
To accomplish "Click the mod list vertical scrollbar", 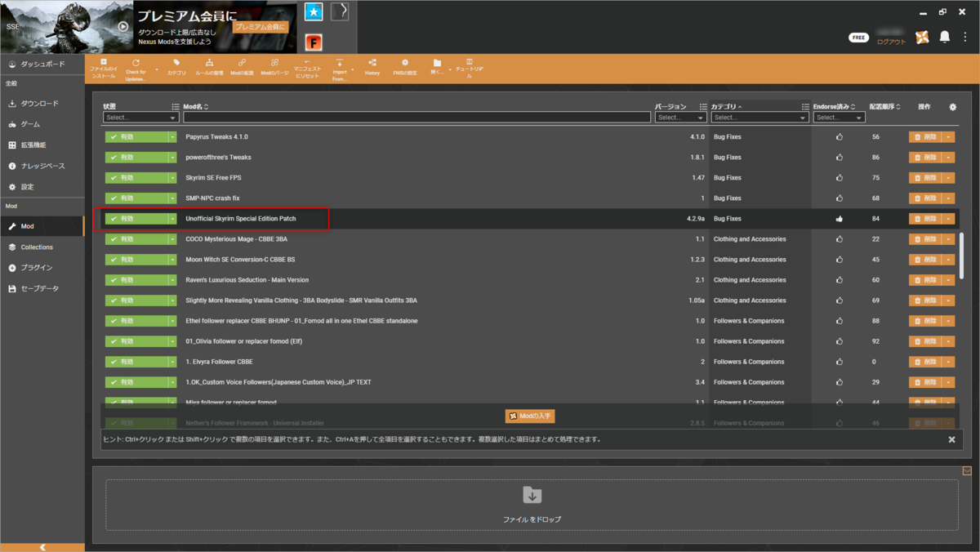I will coord(961,256).
